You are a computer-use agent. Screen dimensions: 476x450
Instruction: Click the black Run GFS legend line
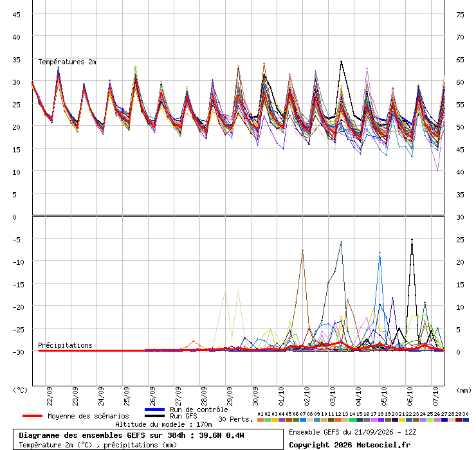point(154,416)
